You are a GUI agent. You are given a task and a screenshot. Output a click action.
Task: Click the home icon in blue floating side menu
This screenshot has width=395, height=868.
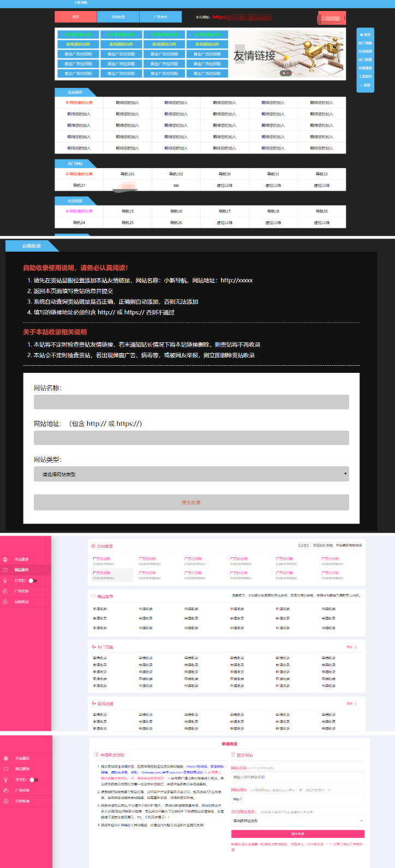[x=361, y=34]
